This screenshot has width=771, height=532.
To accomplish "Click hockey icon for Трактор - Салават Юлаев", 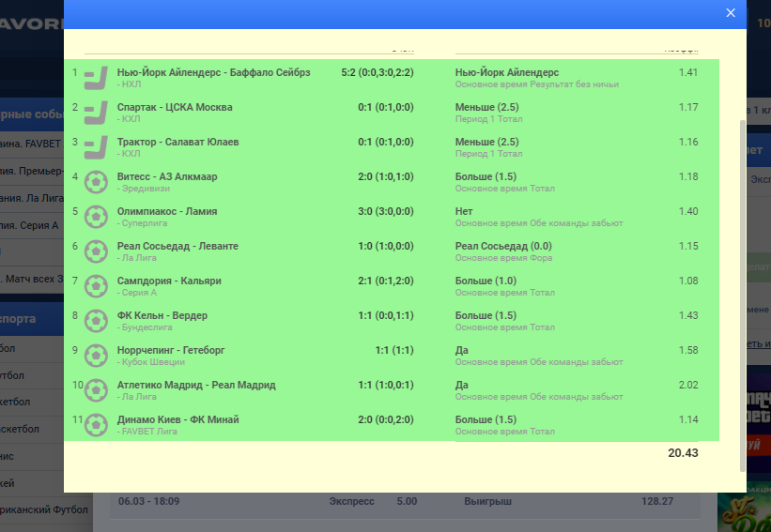I will click(96, 148).
